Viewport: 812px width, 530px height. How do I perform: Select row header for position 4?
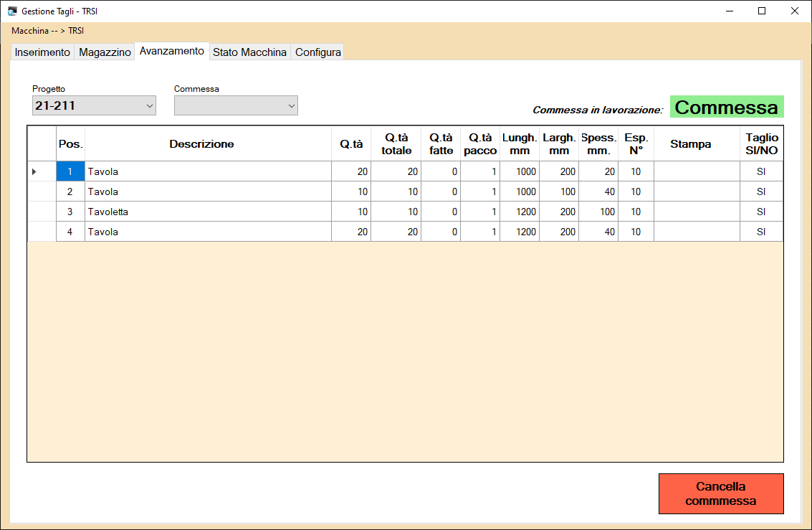click(42, 232)
